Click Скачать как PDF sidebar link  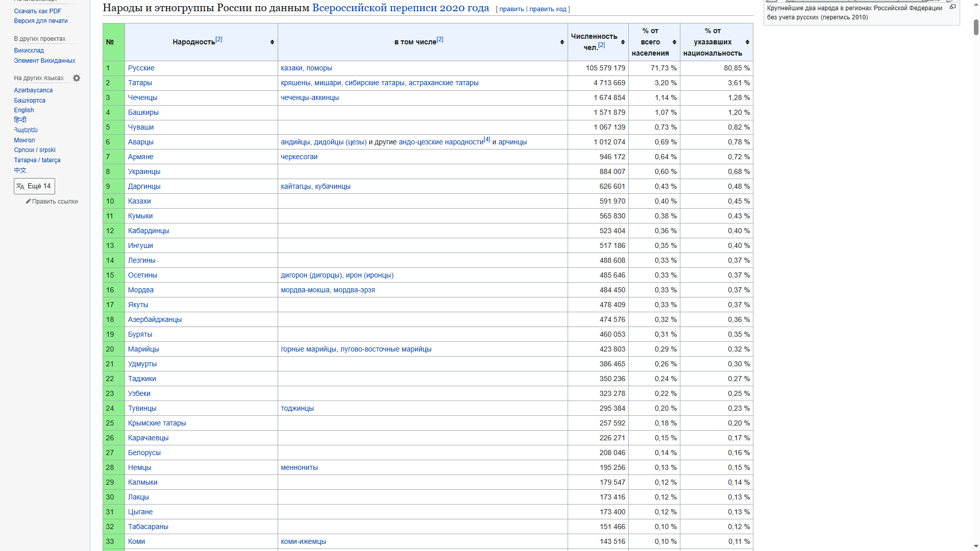[x=37, y=11]
